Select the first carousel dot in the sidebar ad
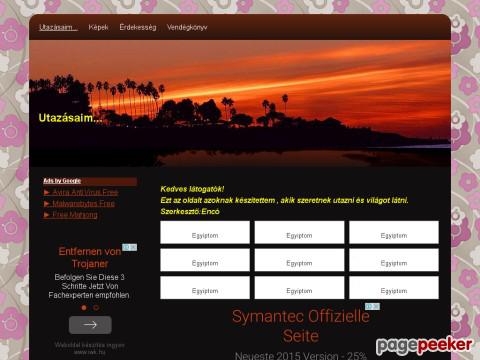480x360 pixels. tap(84, 308)
